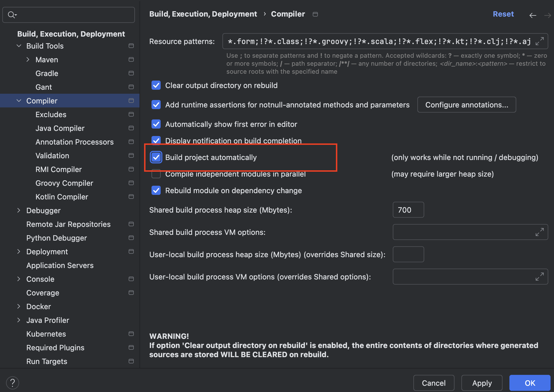
Task: Click the help question mark icon
Action: tap(13, 383)
